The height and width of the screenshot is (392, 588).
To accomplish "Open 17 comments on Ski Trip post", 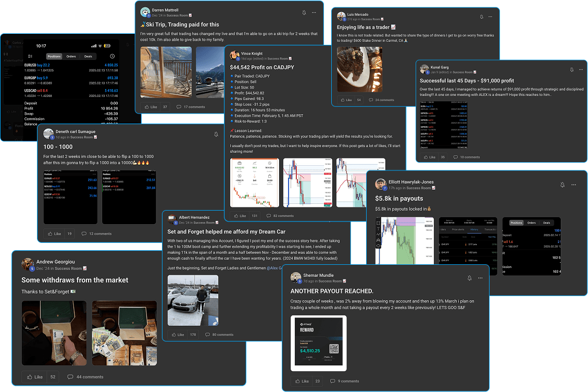I will click(x=191, y=107).
